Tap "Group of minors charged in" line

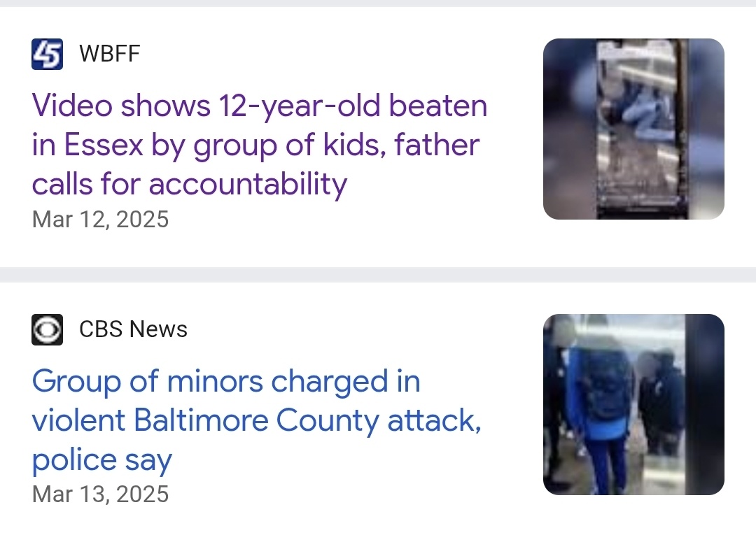[225, 381]
